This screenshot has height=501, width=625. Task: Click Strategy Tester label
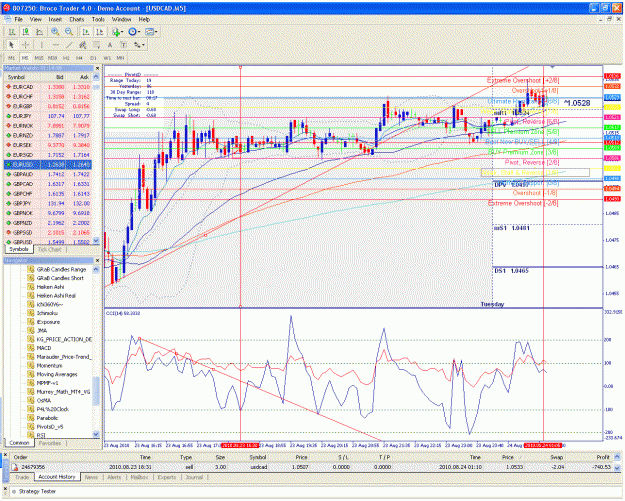(x=37, y=491)
